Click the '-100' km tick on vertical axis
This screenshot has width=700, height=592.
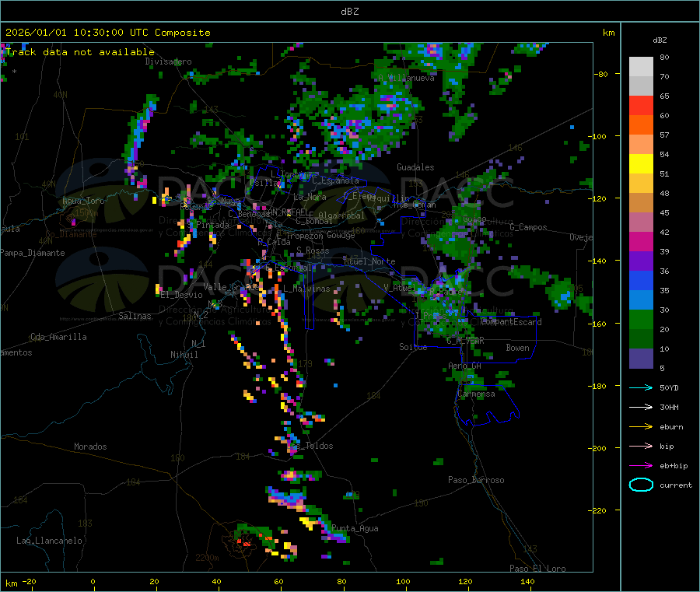click(x=597, y=136)
